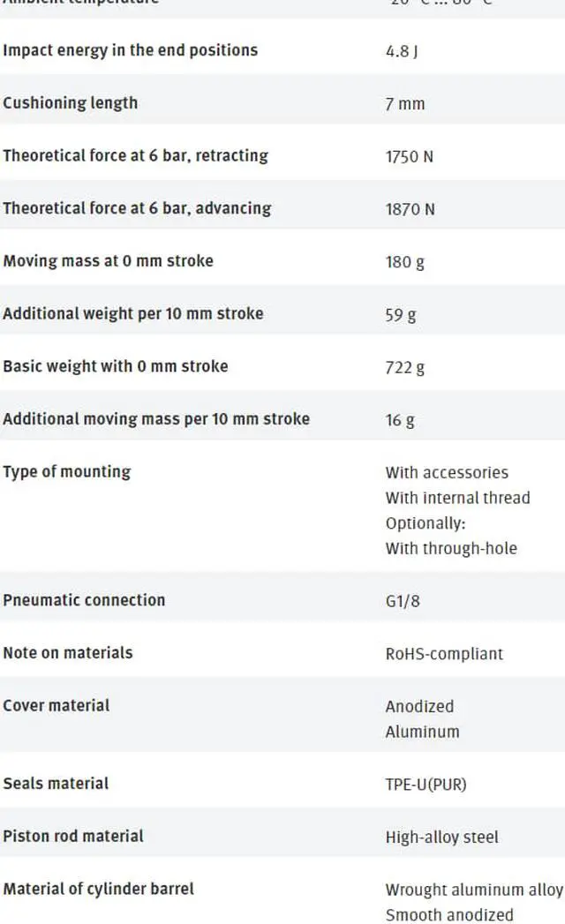Click Theoretical force at 6 bar, retracting

[136, 156]
